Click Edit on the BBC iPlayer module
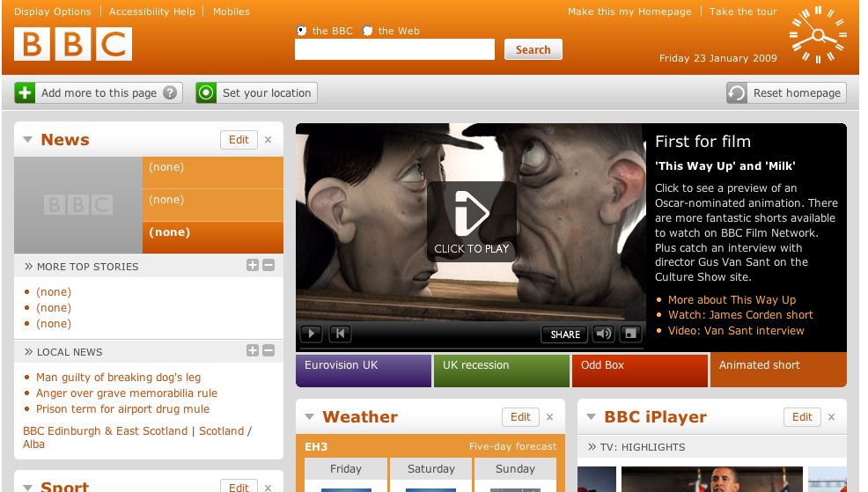 pyautogui.click(x=802, y=417)
